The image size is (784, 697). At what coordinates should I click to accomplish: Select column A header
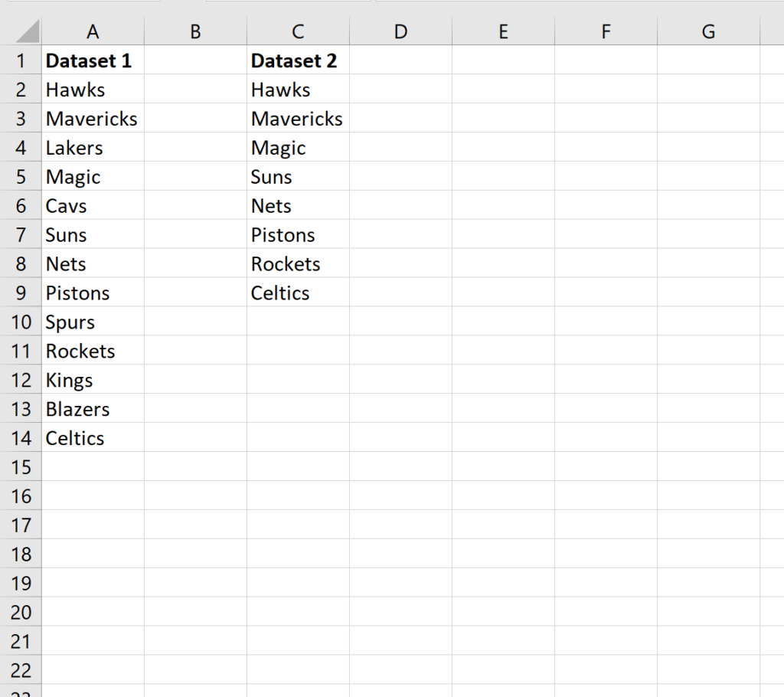[93, 31]
